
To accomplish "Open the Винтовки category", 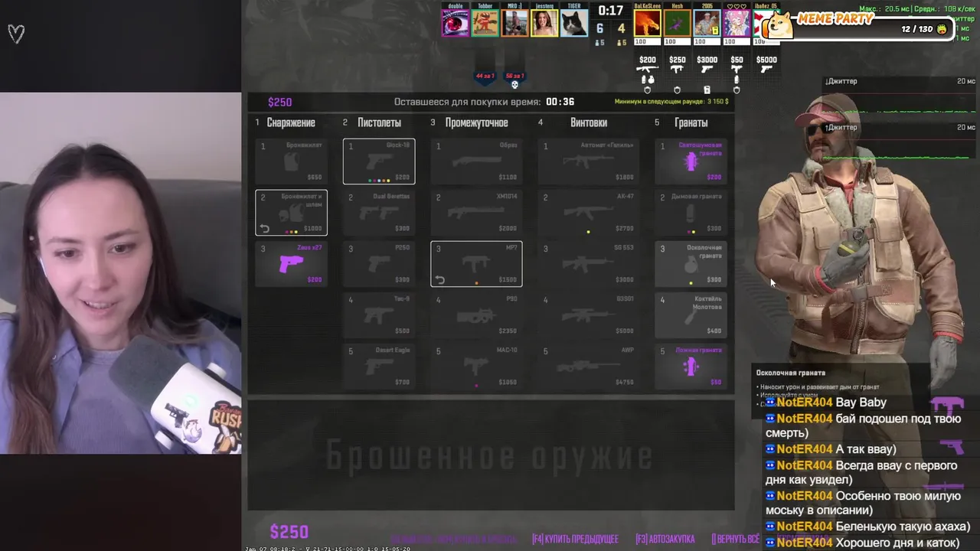I will click(589, 122).
